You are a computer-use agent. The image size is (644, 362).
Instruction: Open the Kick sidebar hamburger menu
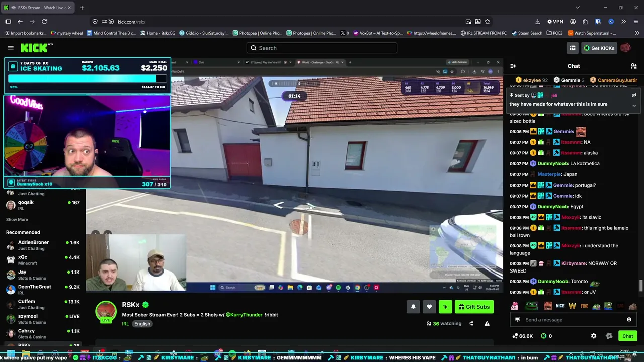[x=11, y=48]
